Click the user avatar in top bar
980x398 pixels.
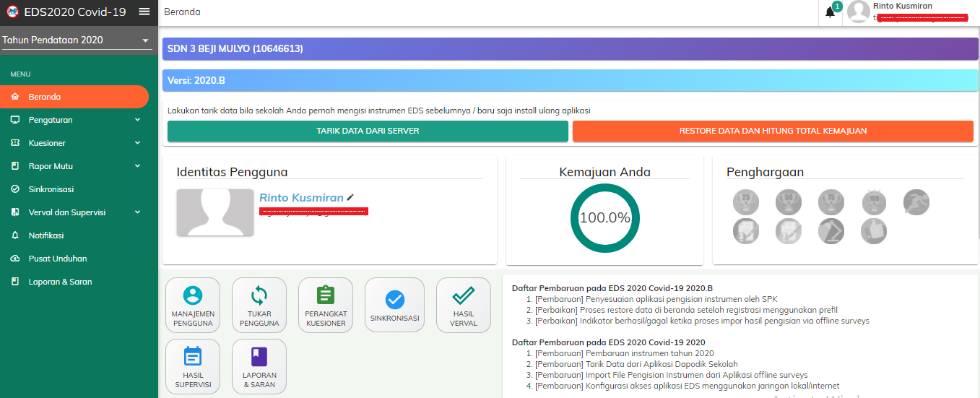[858, 12]
